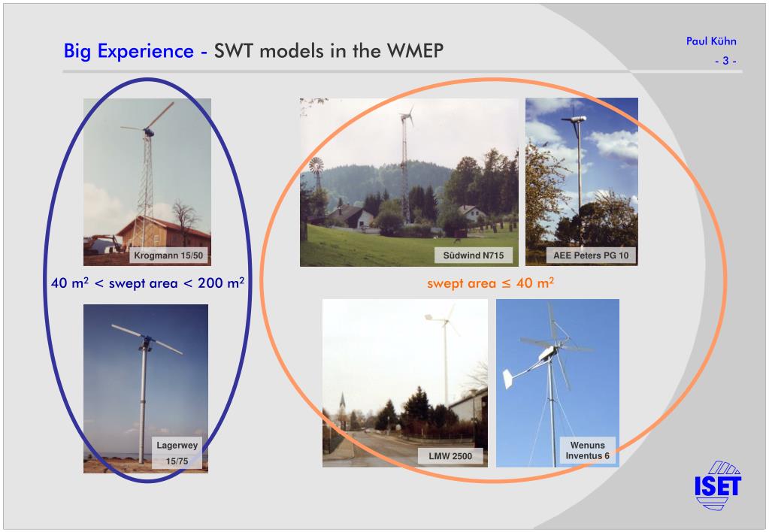
Task: Click the orange 'swept area ≤ 40 m²' text
Action: (x=490, y=283)
